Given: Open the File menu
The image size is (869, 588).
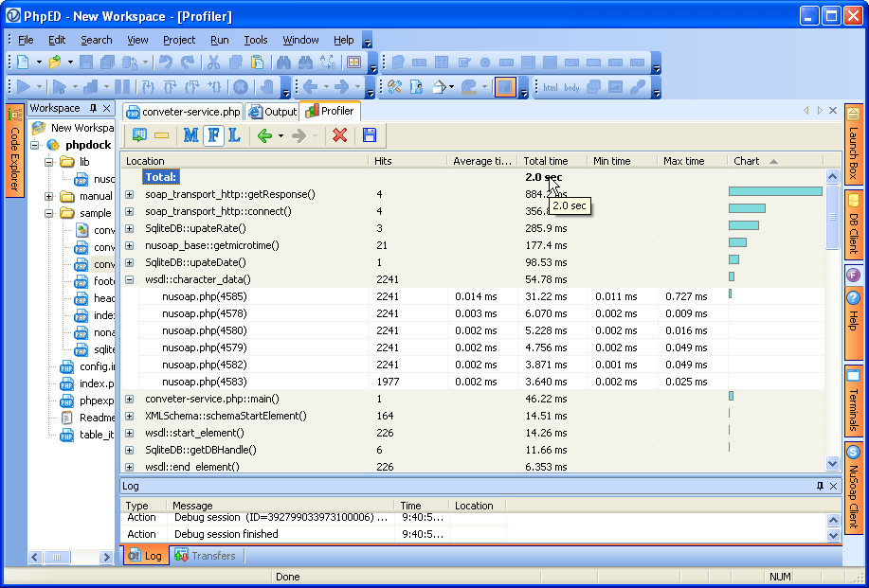Looking at the screenshot, I should 26,40.
